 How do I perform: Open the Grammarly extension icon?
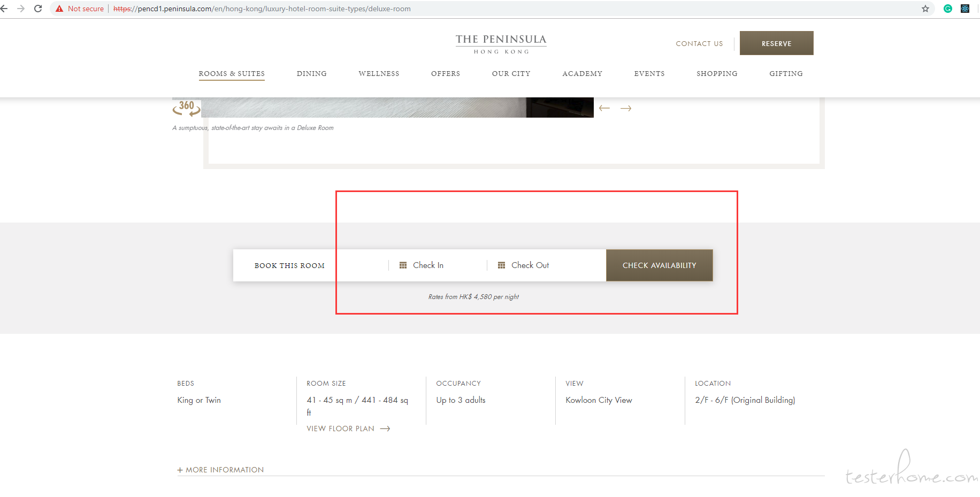(948, 9)
